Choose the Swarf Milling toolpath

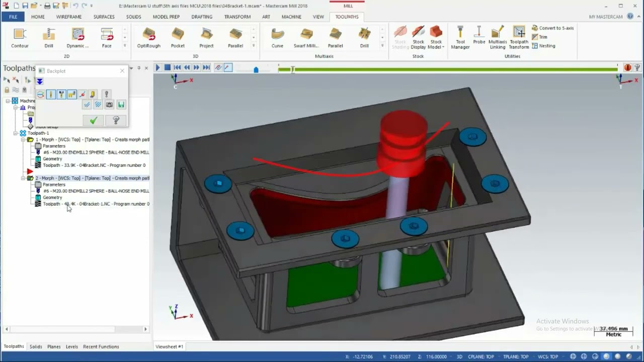(306, 38)
